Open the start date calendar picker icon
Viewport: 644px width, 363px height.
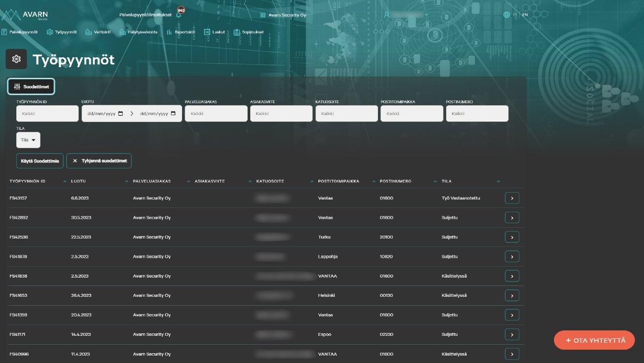pyautogui.click(x=120, y=114)
